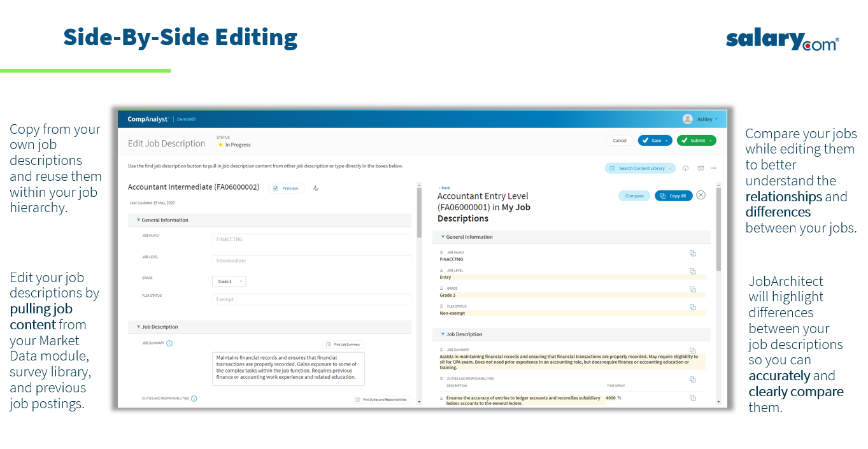
Task: Click the salary.com logo
Action: click(782, 39)
